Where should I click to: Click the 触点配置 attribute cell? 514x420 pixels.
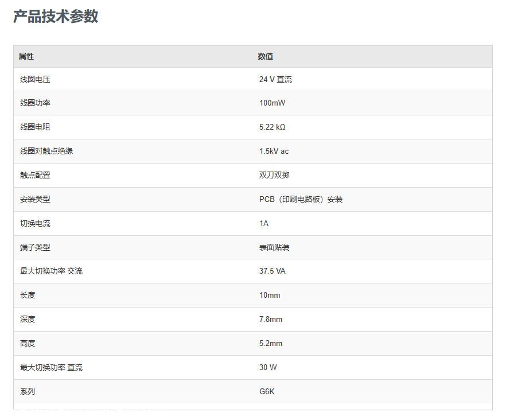(35, 175)
